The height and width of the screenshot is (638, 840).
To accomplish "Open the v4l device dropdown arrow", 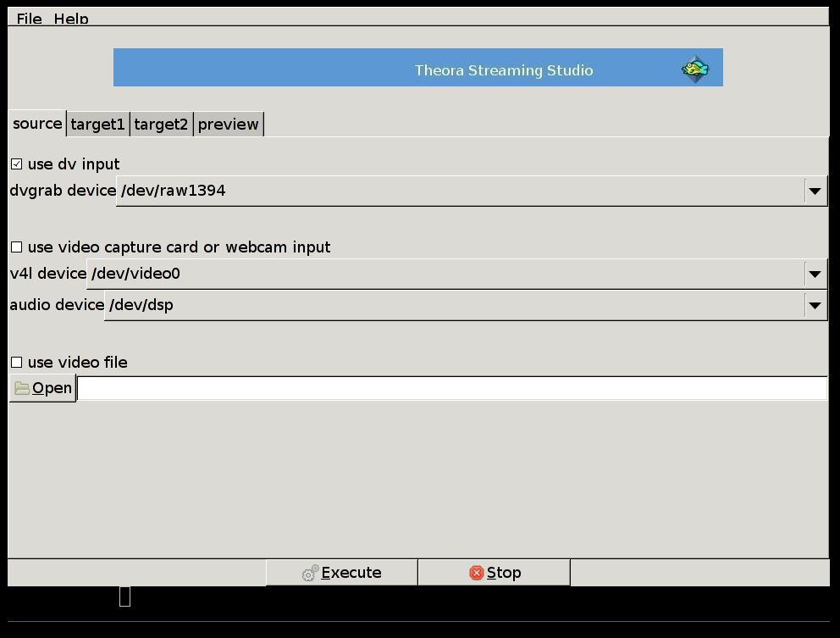I will 815,274.
